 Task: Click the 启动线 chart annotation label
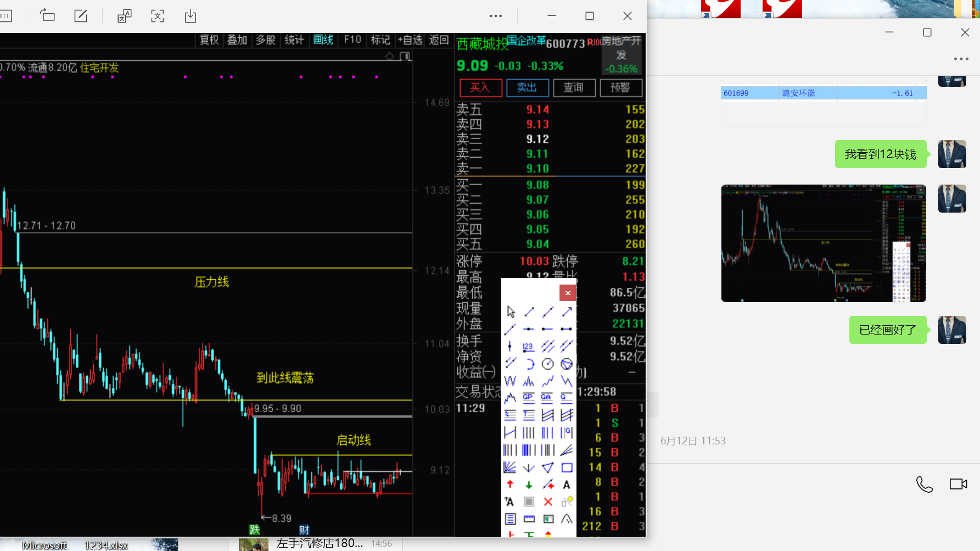[354, 440]
